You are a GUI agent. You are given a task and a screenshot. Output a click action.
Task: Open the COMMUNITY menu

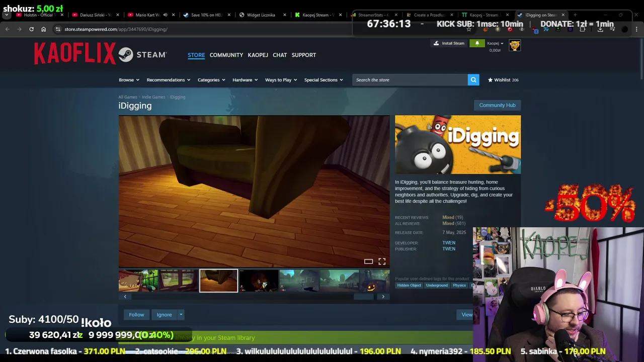coord(226,55)
